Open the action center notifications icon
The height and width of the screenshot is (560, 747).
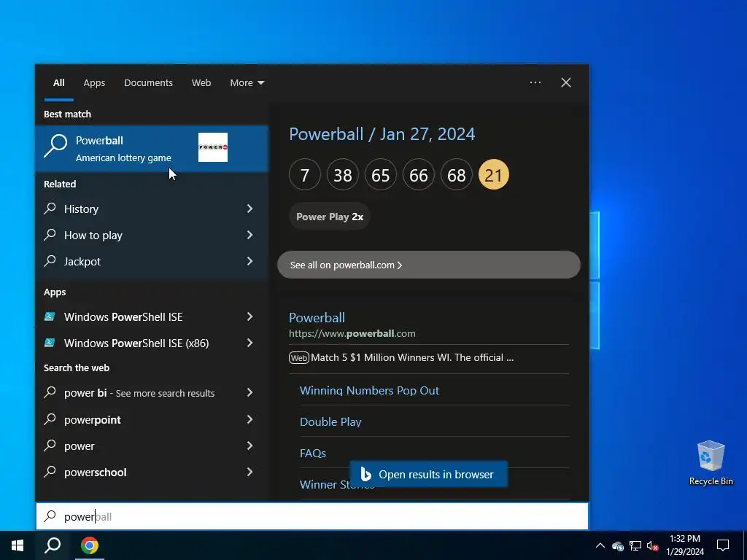point(723,545)
